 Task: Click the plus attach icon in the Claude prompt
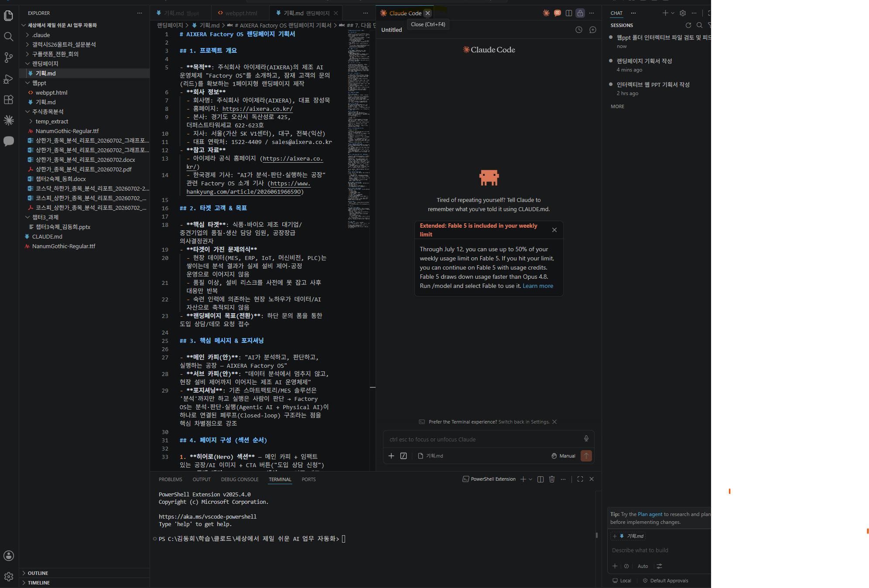click(x=391, y=456)
